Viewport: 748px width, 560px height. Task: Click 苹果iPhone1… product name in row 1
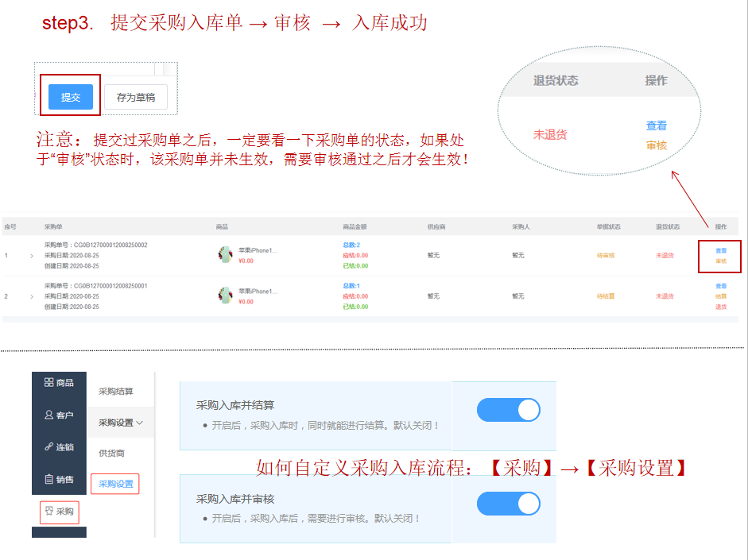[258, 250]
